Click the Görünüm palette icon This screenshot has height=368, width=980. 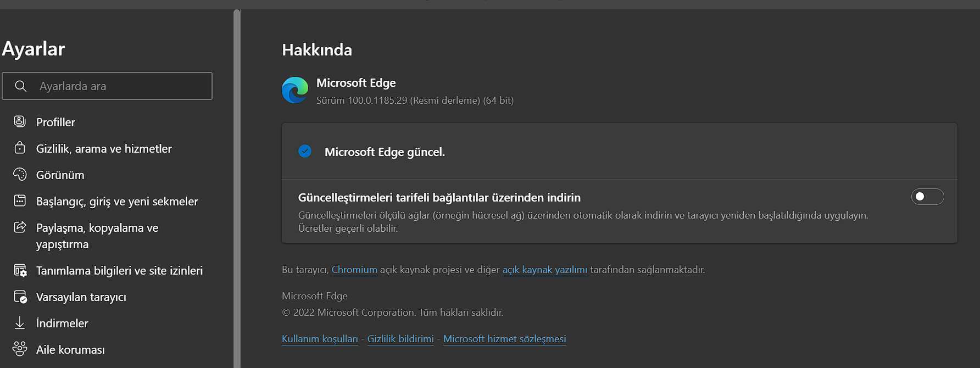point(20,174)
